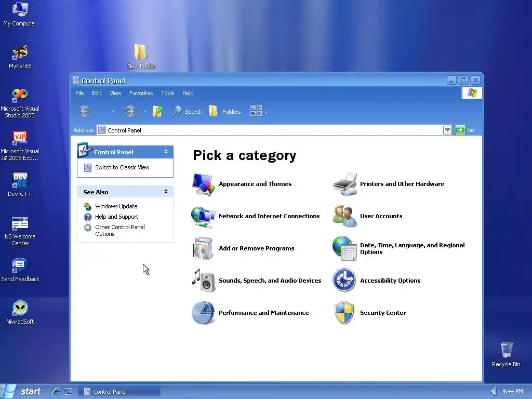
Task: Click the Add or Remove Programs text
Action: 257,248
